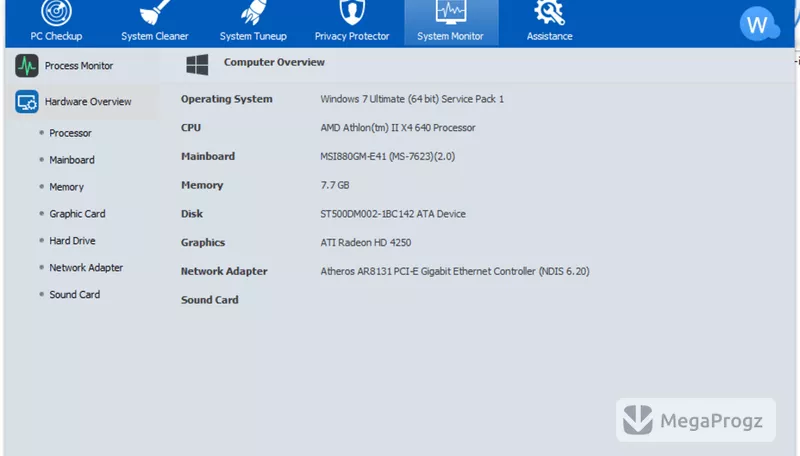
Task: Select the ST500DM002-1BC142 ATA Device value
Action: [x=393, y=214]
